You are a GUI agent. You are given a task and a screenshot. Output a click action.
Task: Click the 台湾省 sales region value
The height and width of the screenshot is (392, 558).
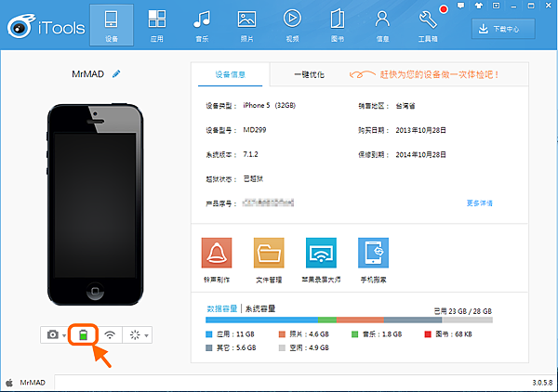point(405,106)
